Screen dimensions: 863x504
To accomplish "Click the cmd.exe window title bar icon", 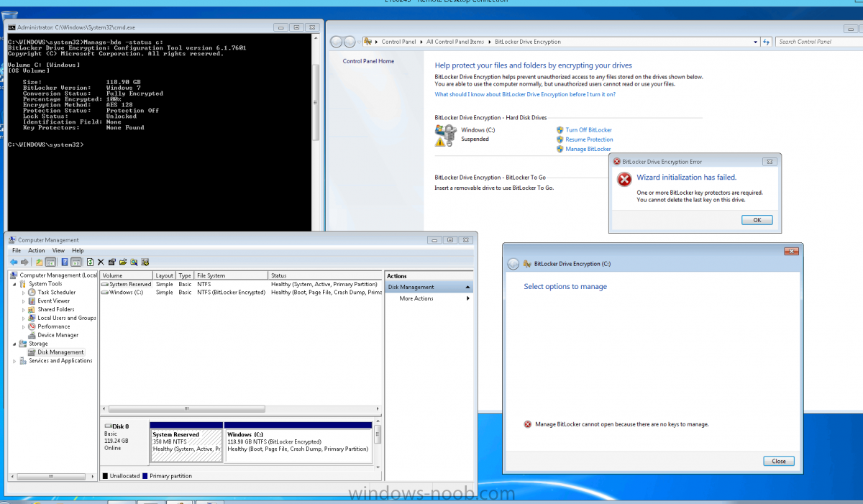I will coord(12,27).
